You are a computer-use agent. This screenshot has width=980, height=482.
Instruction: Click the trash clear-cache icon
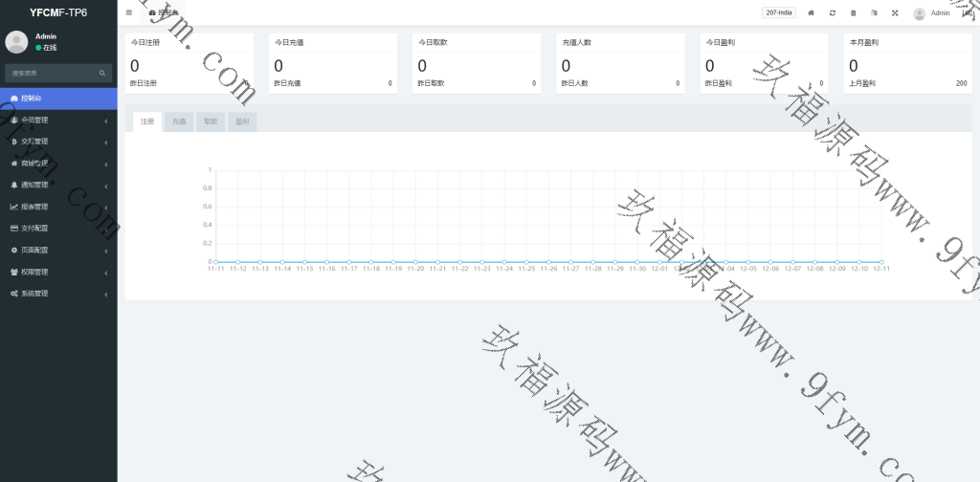click(x=854, y=13)
